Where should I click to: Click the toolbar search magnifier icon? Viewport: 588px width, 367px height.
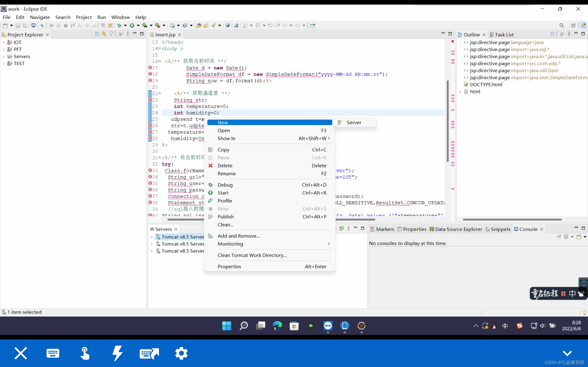tap(562, 25)
